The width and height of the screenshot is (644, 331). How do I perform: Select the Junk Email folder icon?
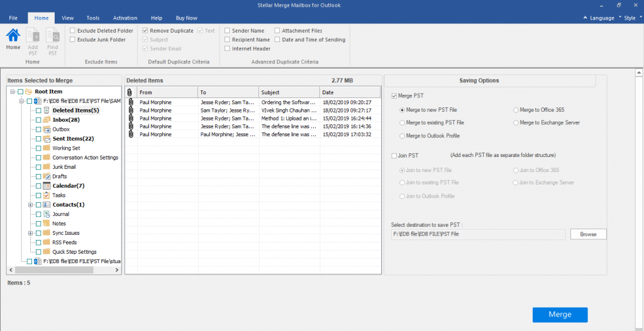pyautogui.click(x=47, y=167)
